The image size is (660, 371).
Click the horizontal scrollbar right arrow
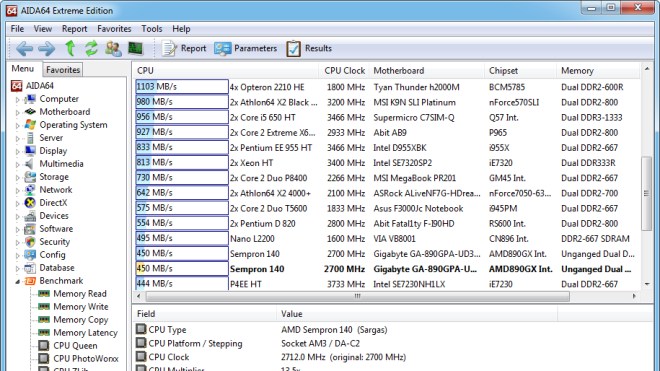coord(634,296)
